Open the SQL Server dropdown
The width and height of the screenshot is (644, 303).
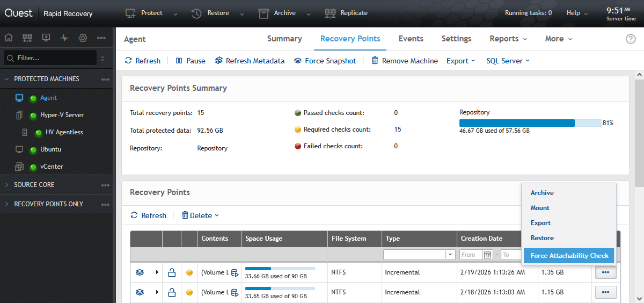(x=508, y=61)
